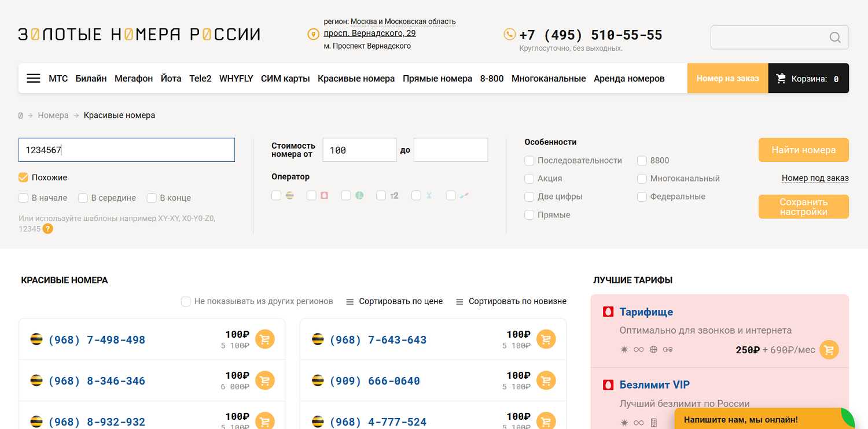
Task: Click the magnifier icon in the search box
Action: pyautogui.click(x=835, y=38)
